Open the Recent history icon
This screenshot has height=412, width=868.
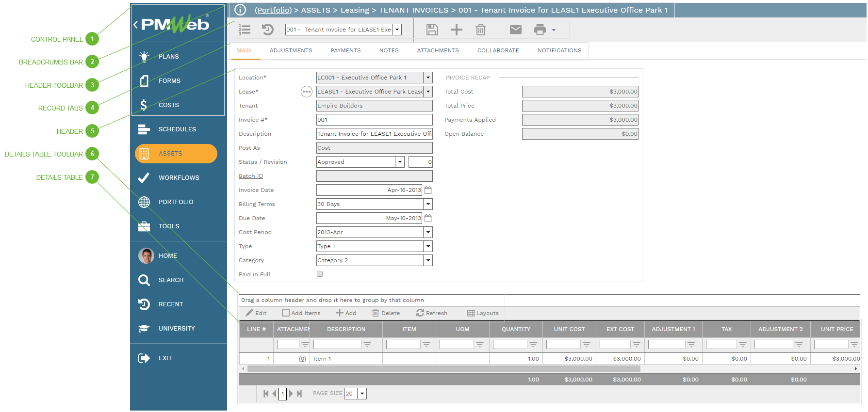click(144, 304)
